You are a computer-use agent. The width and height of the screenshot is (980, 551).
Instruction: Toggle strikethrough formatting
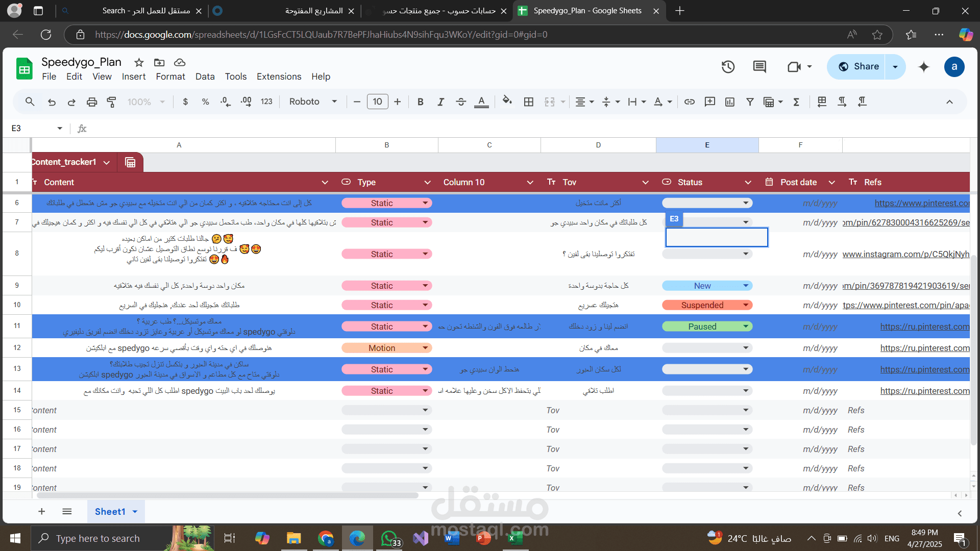tap(461, 102)
